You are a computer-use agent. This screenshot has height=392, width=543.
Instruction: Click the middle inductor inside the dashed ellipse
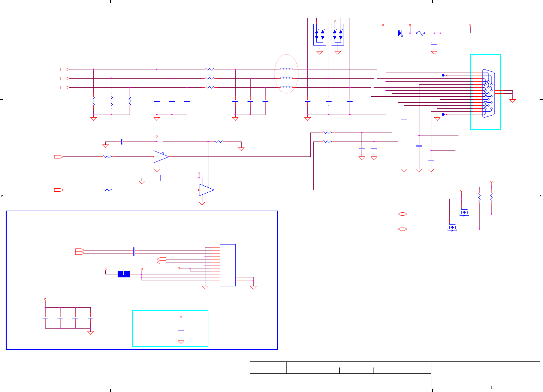(x=286, y=78)
